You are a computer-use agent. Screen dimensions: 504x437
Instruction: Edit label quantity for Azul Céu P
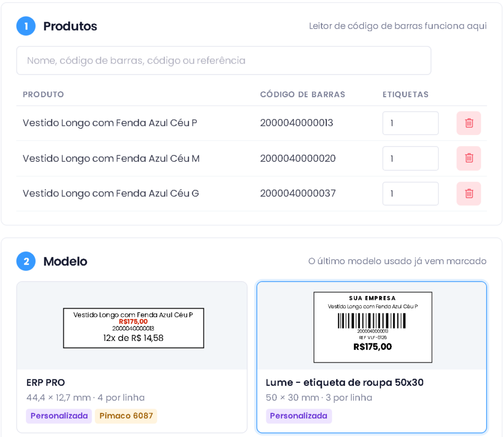[x=410, y=123]
